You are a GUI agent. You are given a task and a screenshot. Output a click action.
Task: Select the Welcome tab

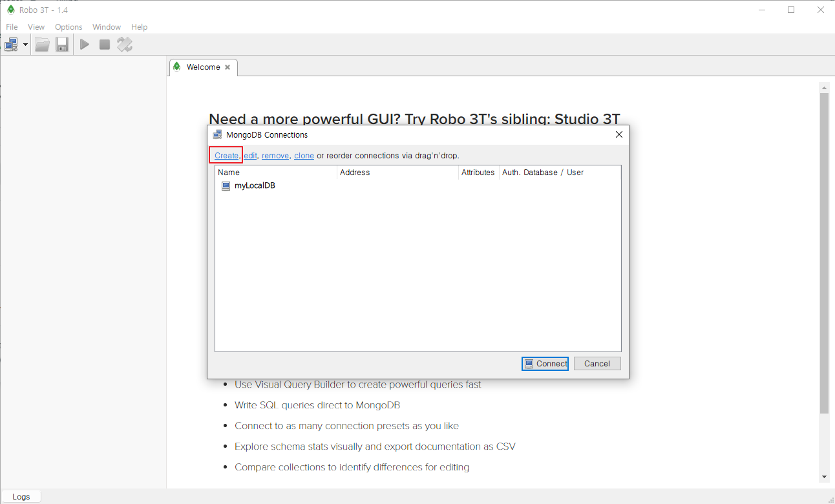point(203,67)
